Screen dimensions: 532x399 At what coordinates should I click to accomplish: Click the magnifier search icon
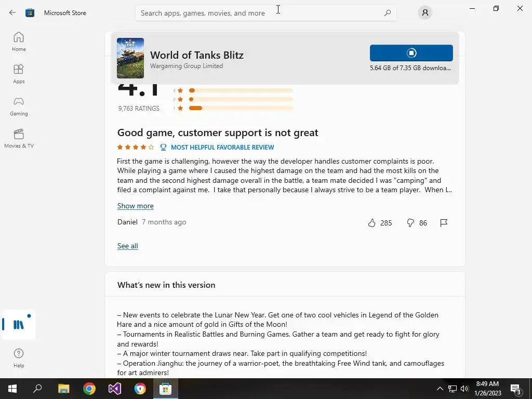(x=388, y=13)
